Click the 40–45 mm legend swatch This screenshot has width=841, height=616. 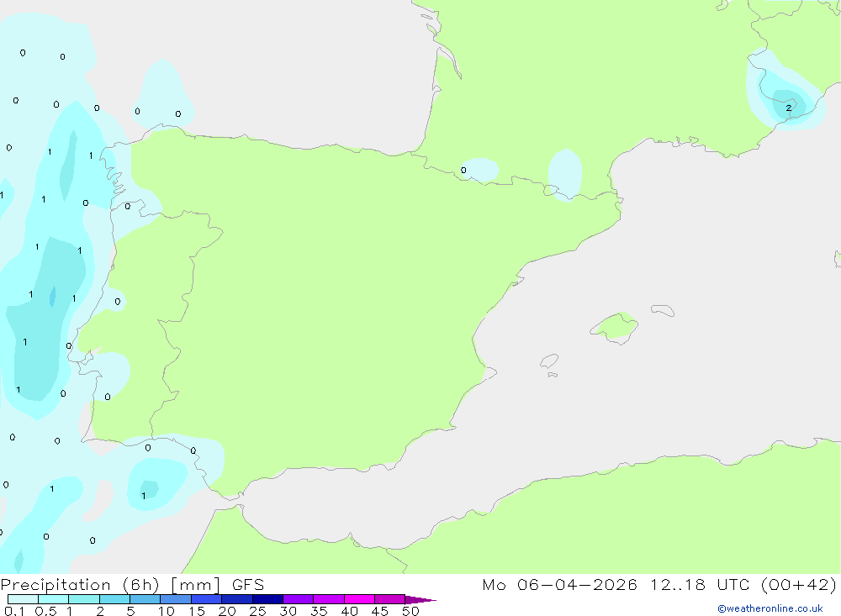(x=359, y=599)
